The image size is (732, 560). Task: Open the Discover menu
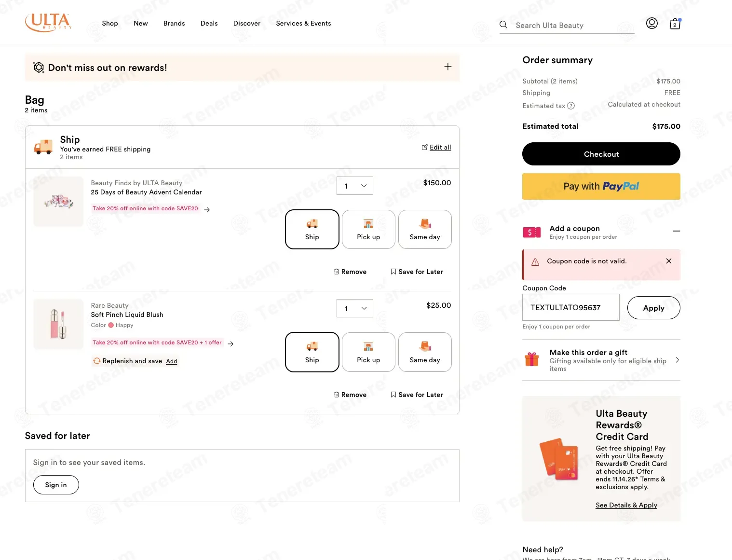[x=247, y=23]
